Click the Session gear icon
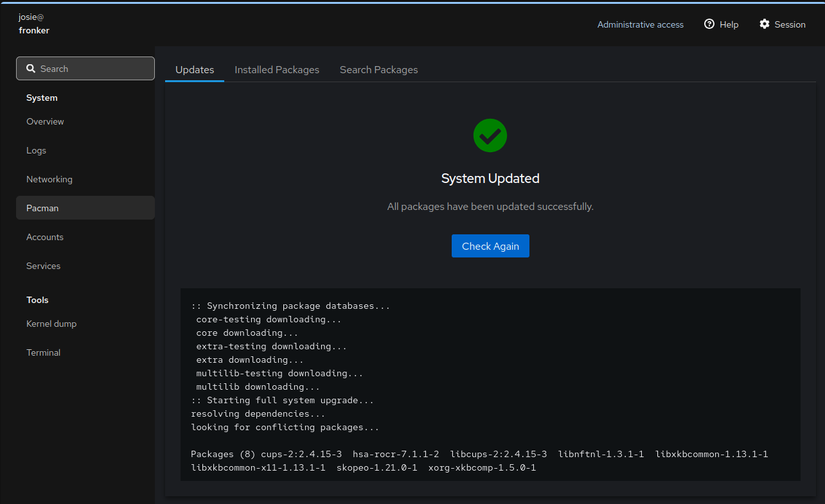825x504 pixels. click(764, 24)
